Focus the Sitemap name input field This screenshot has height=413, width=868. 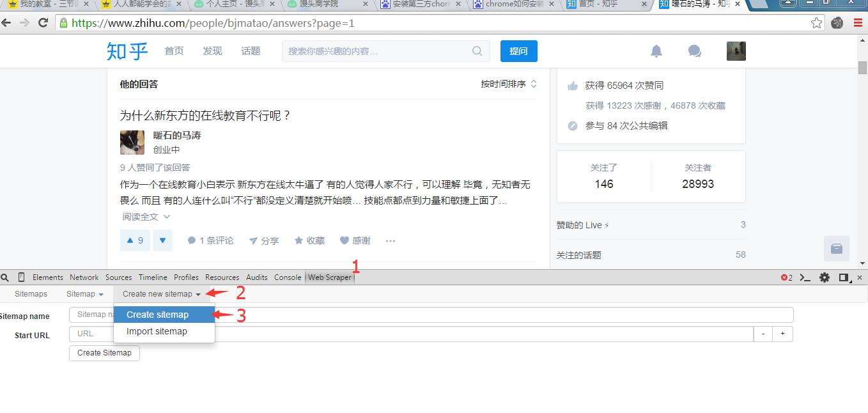coord(431,315)
